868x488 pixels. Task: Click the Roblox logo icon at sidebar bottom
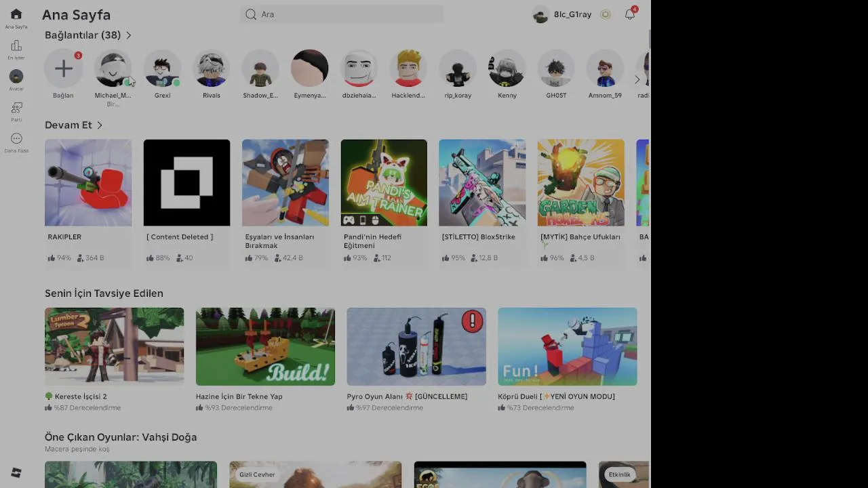(x=16, y=472)
